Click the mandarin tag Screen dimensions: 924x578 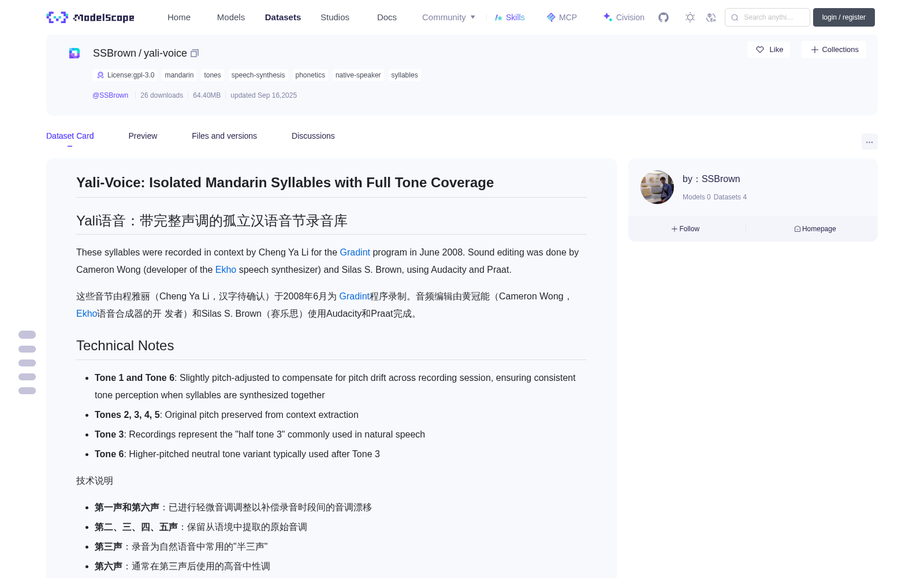(x=179, y=75)
